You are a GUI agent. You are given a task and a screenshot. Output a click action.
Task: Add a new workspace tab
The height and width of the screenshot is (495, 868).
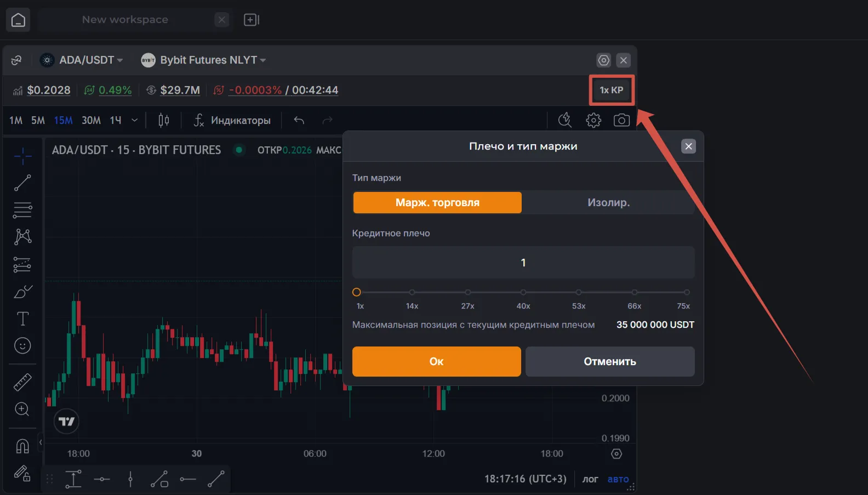pyautogui.click(x=251, y=20)
